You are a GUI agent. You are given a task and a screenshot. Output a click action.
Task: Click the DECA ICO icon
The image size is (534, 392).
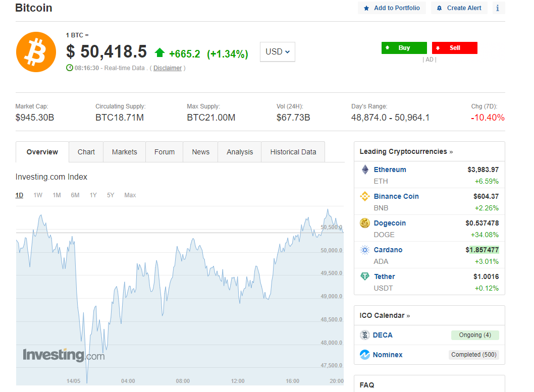[x=365, y=335]
